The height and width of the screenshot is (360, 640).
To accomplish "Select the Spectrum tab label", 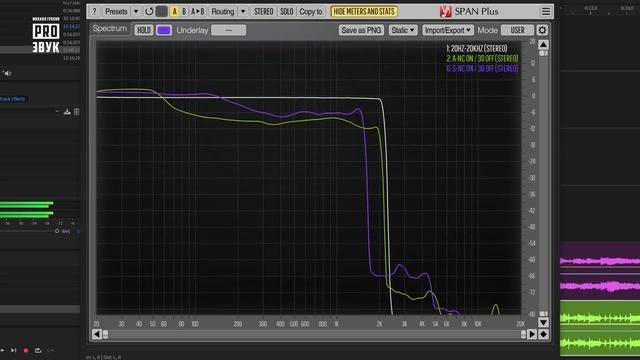I will coord(109,29).
